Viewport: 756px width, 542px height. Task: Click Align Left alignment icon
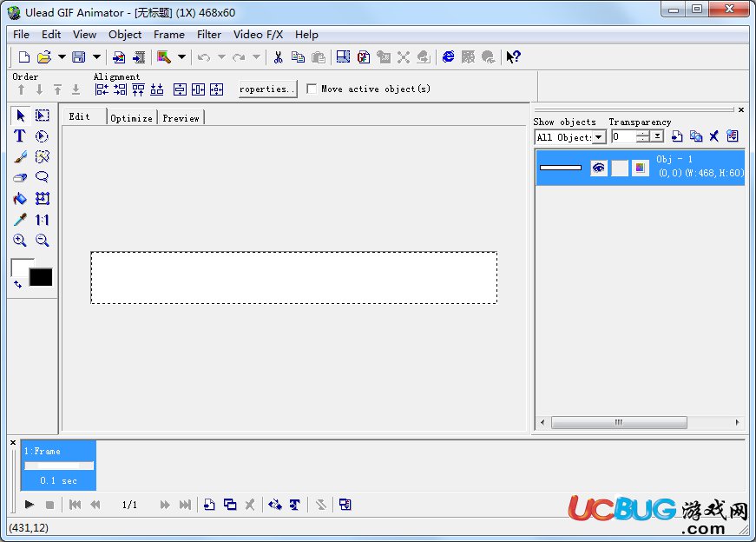coord(102,89)
